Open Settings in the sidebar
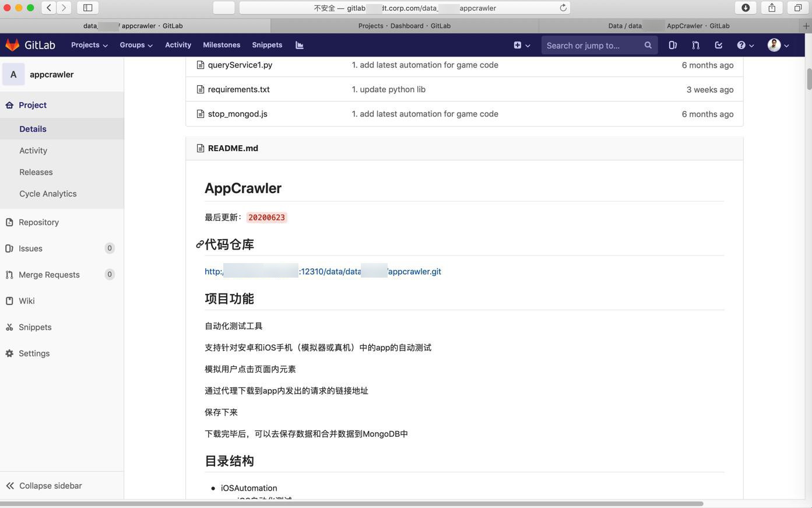Screen dimensions: 812x508 [x=34, y=353]
